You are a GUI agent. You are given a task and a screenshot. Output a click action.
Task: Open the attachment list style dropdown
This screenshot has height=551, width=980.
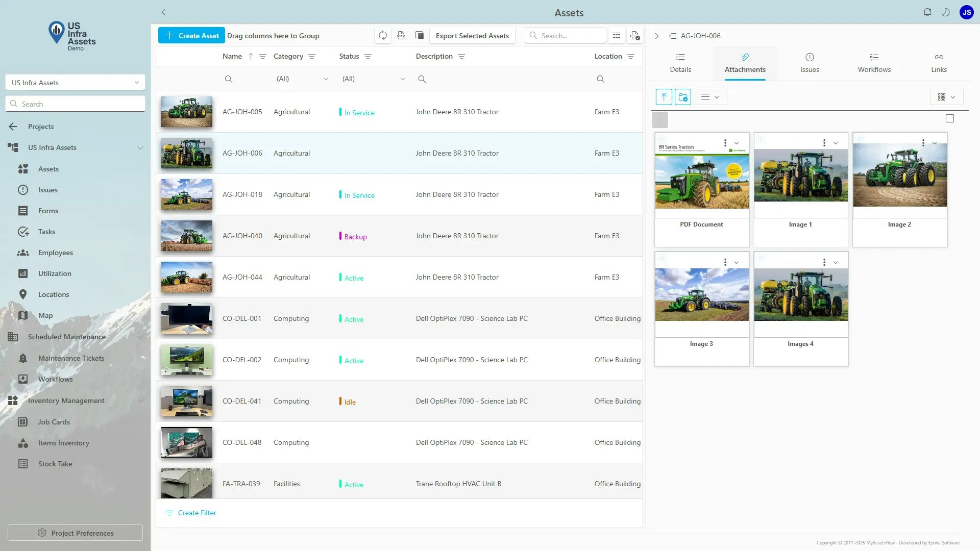click(710, 97)
